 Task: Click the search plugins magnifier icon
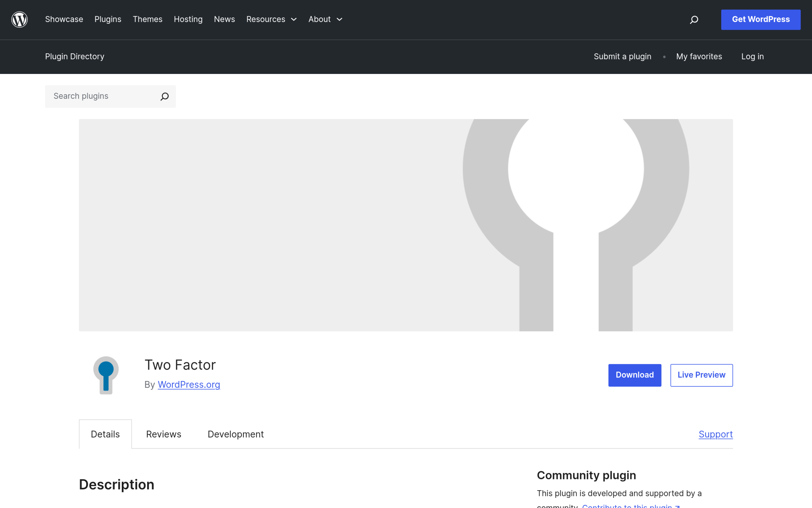(164, 97)
